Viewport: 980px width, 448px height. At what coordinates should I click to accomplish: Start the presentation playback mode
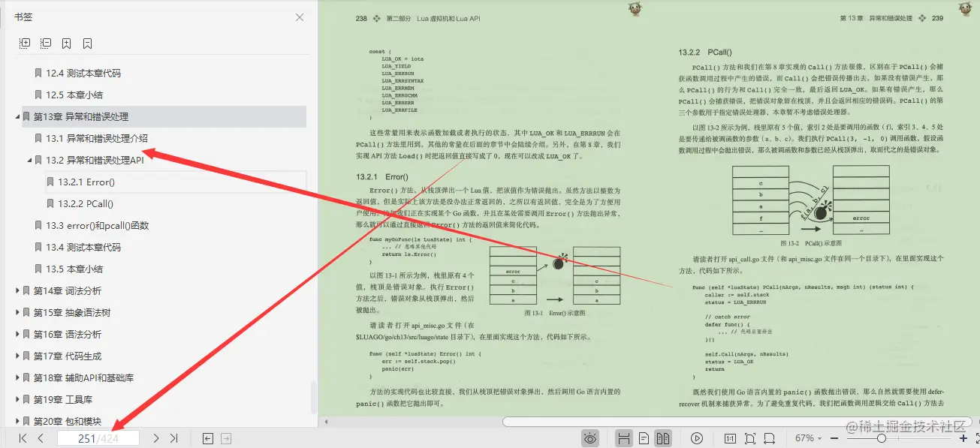coord(695,437)
